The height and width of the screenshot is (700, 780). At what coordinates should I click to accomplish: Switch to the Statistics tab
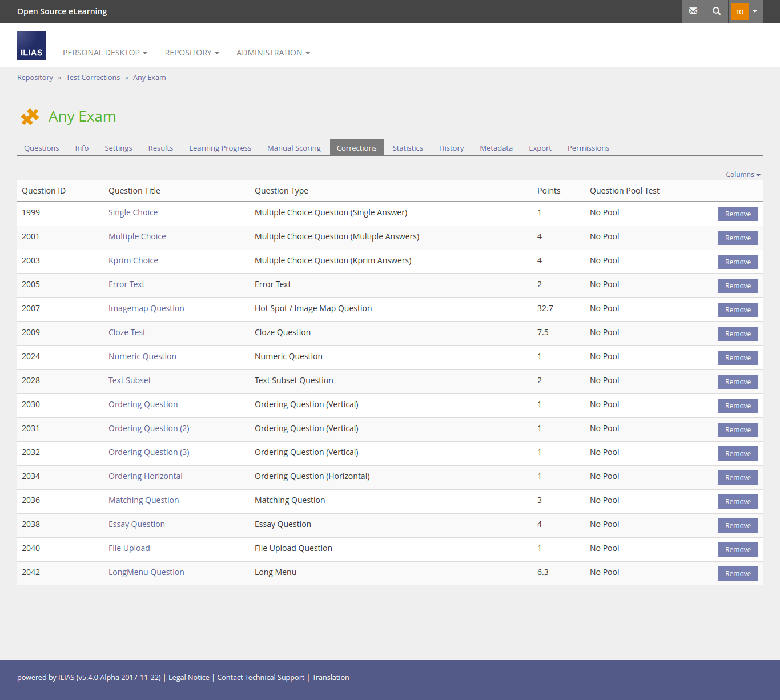coord(408,148)
